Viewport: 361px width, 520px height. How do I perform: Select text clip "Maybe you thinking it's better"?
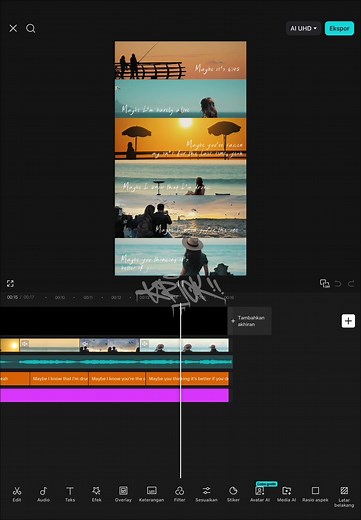coord(187,379)
